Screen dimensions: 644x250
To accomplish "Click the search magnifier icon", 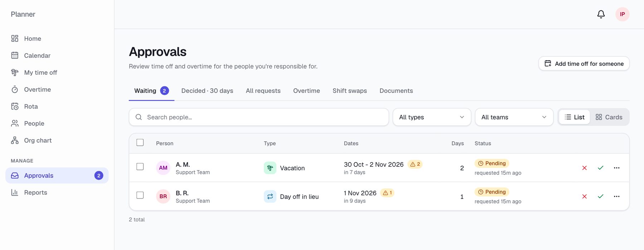I will click(139, 117).
